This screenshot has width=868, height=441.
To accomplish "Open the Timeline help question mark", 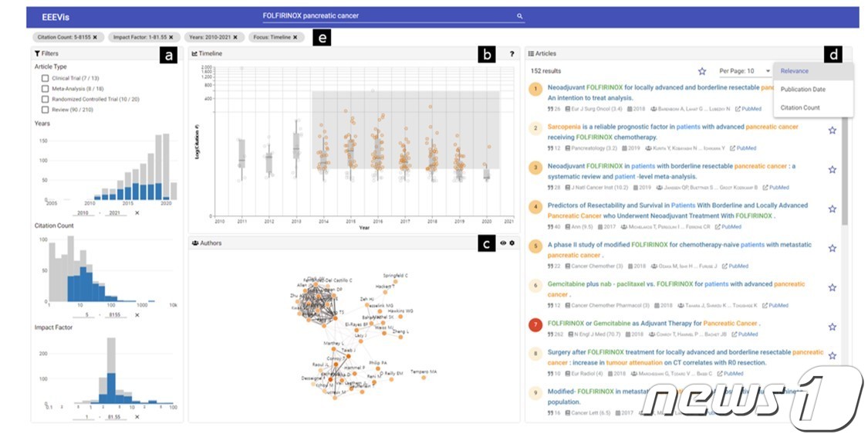I will tap(512, 54).
